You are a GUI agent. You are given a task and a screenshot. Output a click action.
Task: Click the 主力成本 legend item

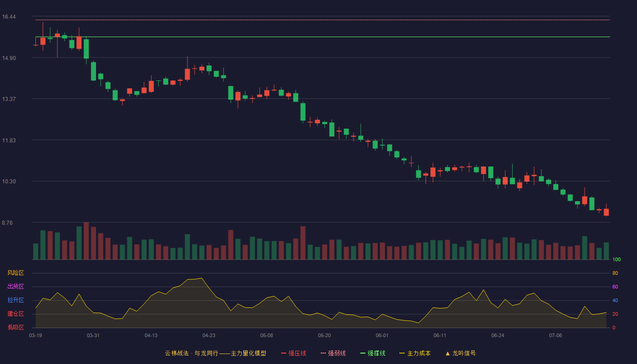pos(415,353)
